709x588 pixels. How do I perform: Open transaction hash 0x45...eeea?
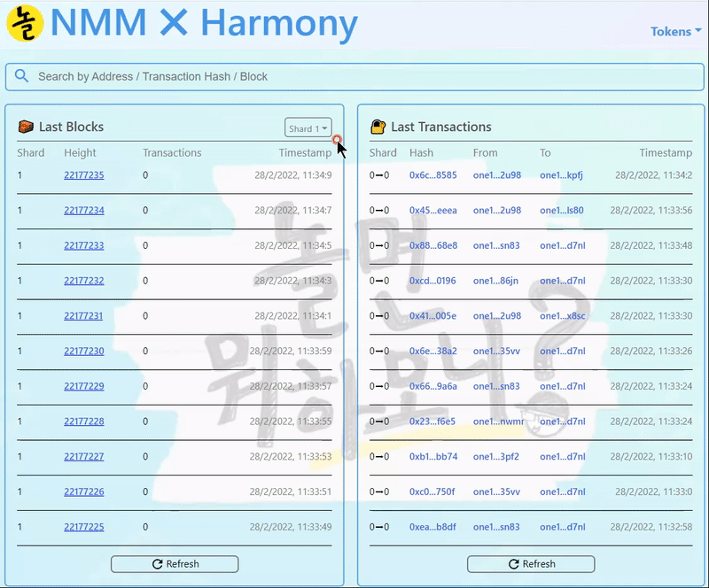432,210
